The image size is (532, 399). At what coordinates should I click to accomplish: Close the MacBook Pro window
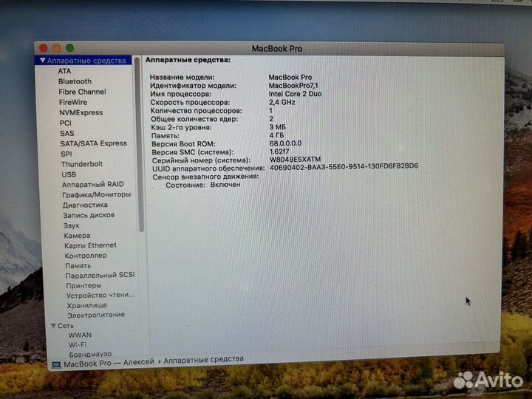pos(44,48)
